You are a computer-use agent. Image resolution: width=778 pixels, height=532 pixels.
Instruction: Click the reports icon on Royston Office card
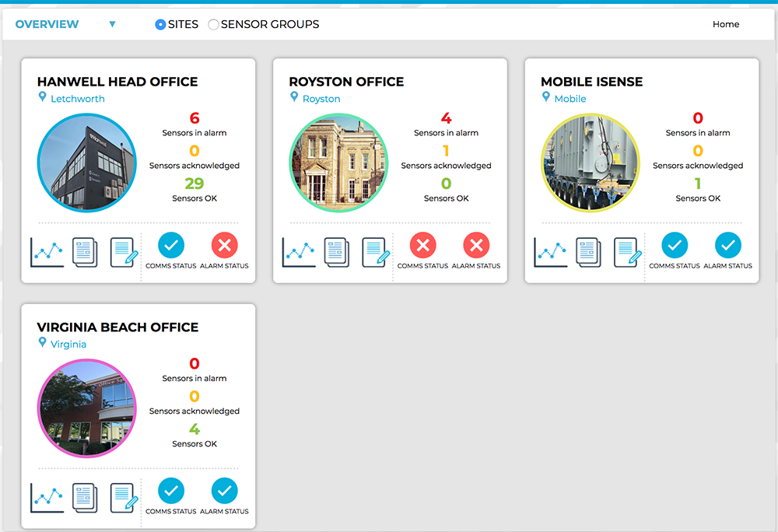336,252
